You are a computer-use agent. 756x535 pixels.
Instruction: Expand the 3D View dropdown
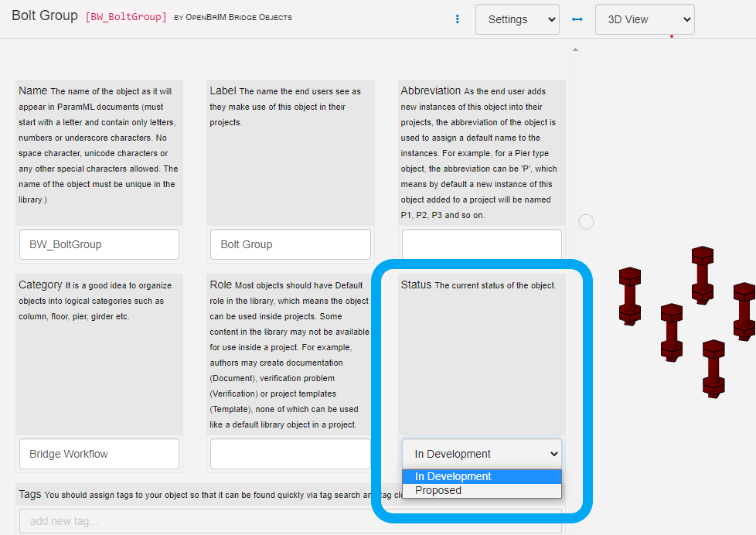(x=645, y=19)
